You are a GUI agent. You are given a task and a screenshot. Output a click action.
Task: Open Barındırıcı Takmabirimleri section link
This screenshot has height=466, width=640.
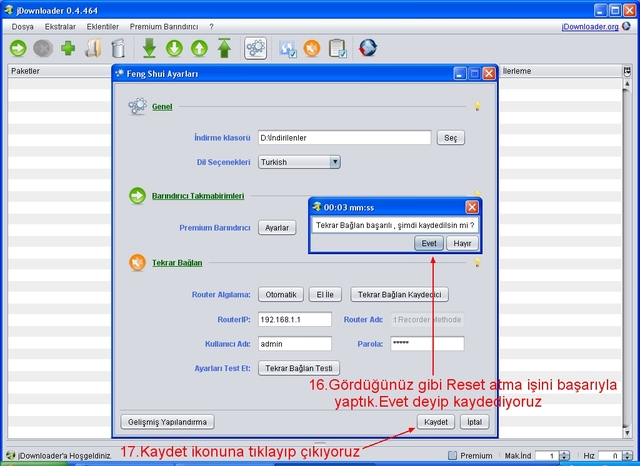198,196
